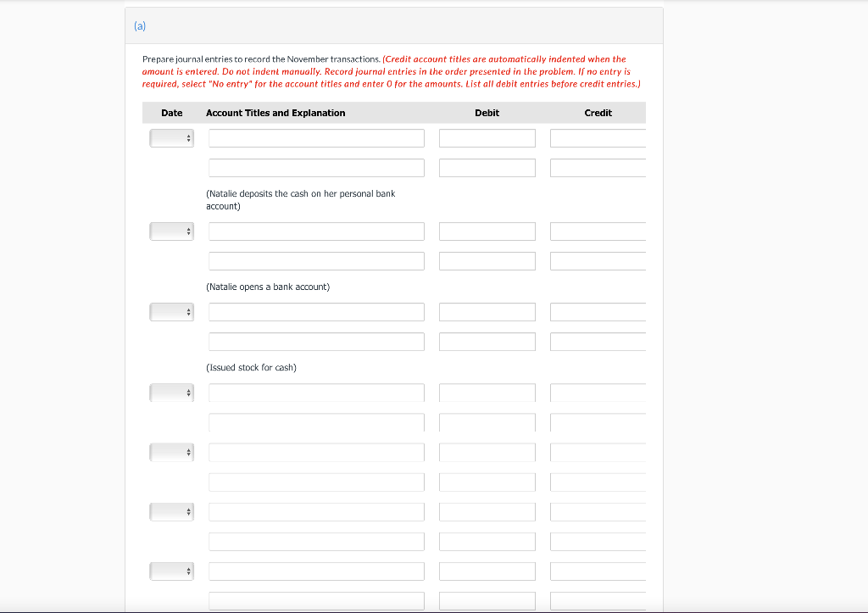868x613 pixels.
Task: Open the fourth journal entry's date dropdown
Action: tap(171, 392)
